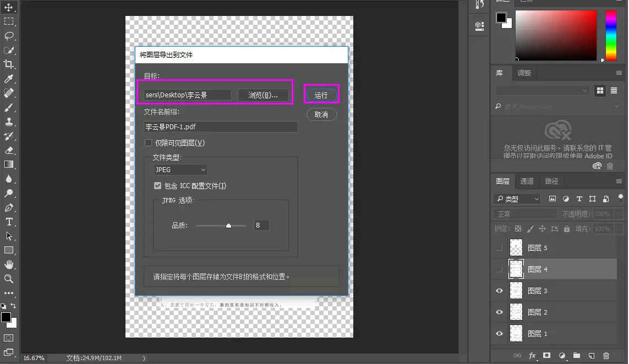Screen dimensions: 629x364
Task: Switch to the 通道 tab
Action: coord(527,181)
